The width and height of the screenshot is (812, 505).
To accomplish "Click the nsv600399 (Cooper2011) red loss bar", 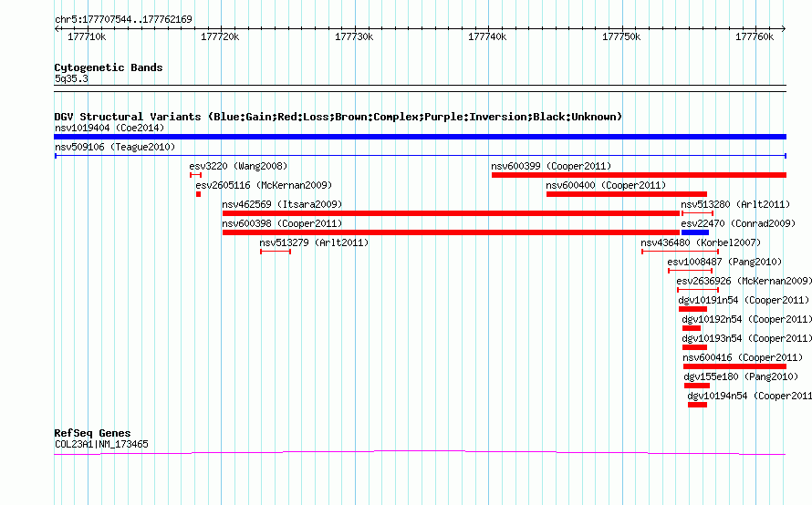I will point(639,175).
